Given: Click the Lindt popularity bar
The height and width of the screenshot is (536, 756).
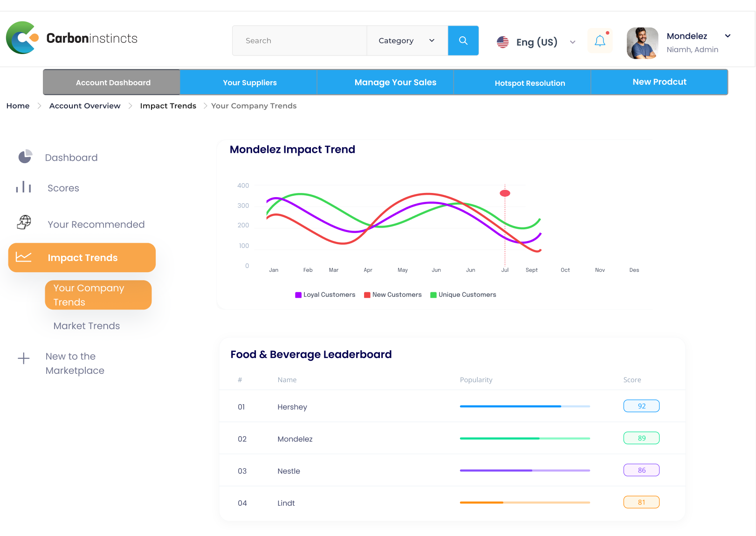Looking at the screenshot, I should click(525, 502).
